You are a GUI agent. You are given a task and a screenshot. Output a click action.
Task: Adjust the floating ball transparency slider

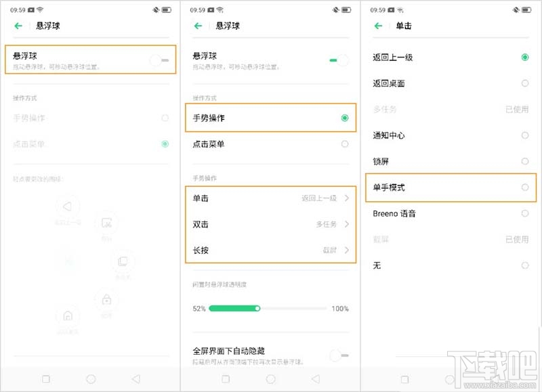pyautogui.click(x=257, y=308)
